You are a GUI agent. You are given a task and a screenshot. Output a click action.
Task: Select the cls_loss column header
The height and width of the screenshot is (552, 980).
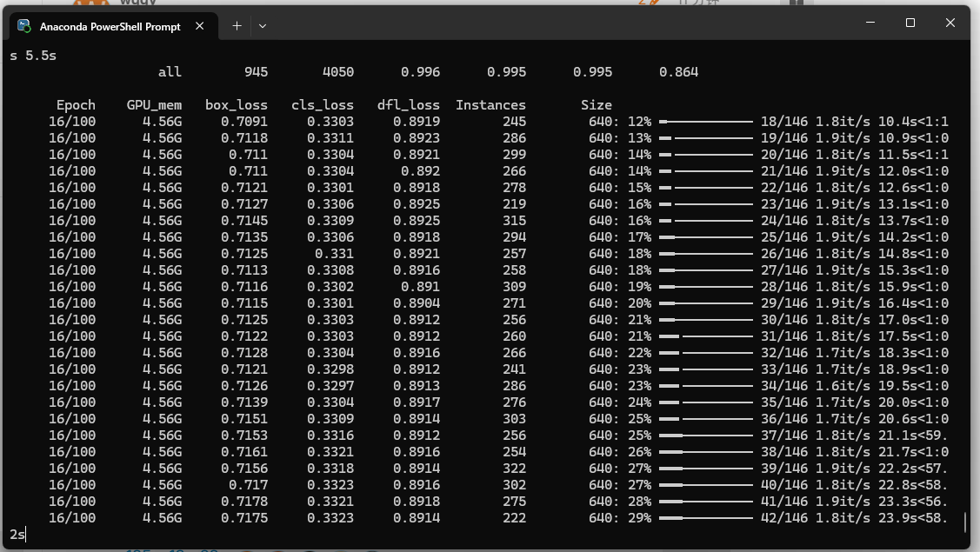pos(322,105)
